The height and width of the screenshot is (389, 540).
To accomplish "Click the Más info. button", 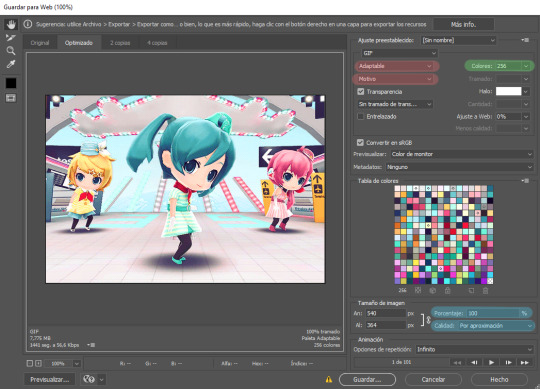I will pyautogui.click(x=464, y=24).
